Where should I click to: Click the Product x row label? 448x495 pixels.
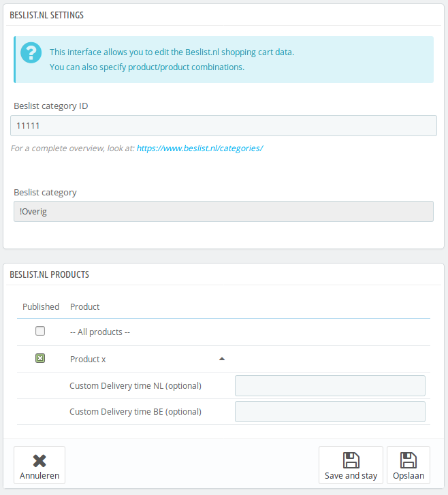click(88, 360)
